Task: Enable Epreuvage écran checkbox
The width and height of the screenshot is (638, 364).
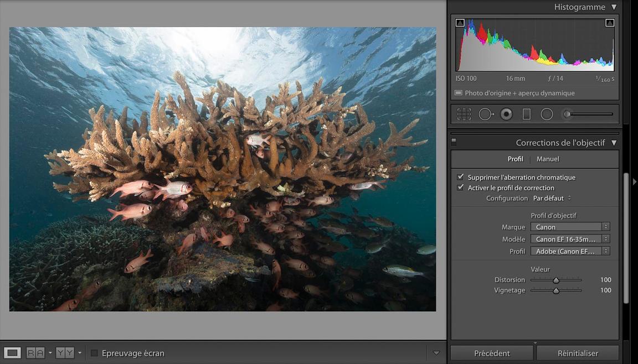Action: (x=94, y=353)
